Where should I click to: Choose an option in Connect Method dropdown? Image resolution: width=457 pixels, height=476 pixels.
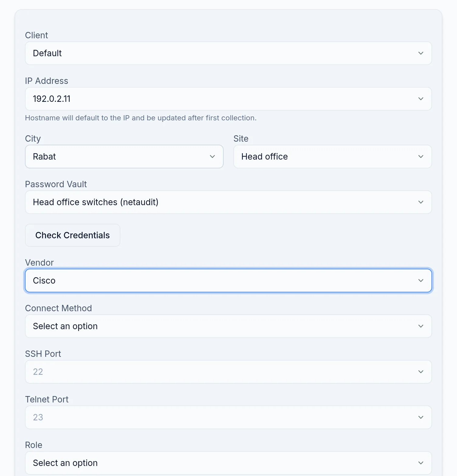228,326
